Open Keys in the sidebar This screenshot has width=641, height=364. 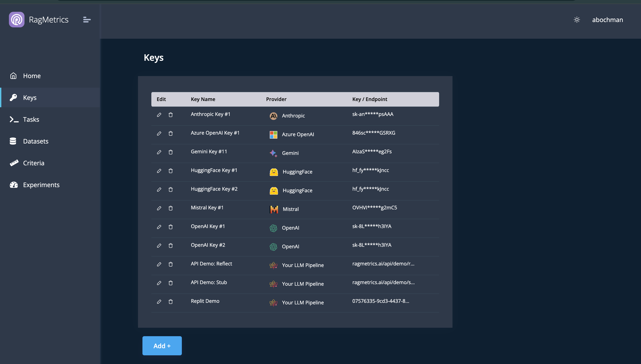click(x=50, y=97)
